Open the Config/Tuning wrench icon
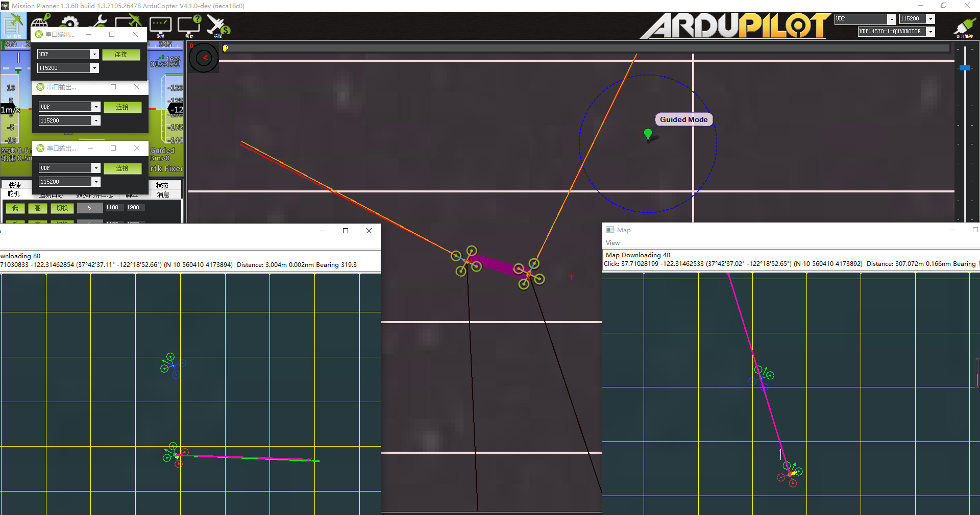 98,21
